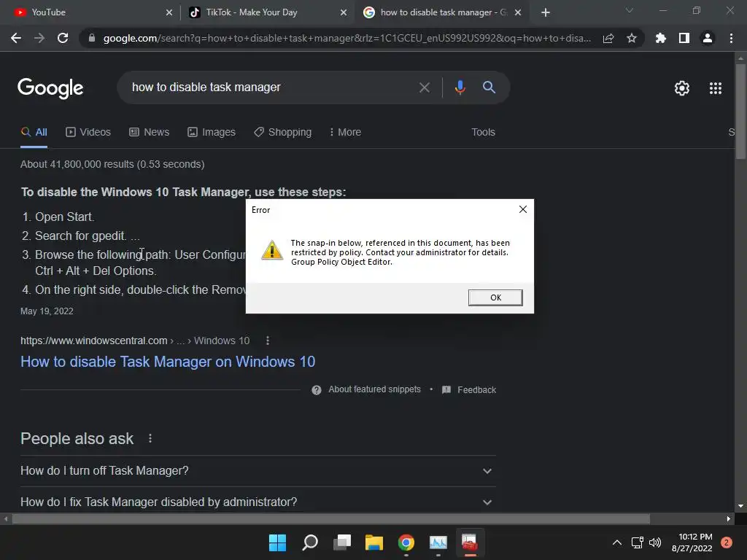Open the clock and date flyout

pyautogui.click(x=692, y=542)
